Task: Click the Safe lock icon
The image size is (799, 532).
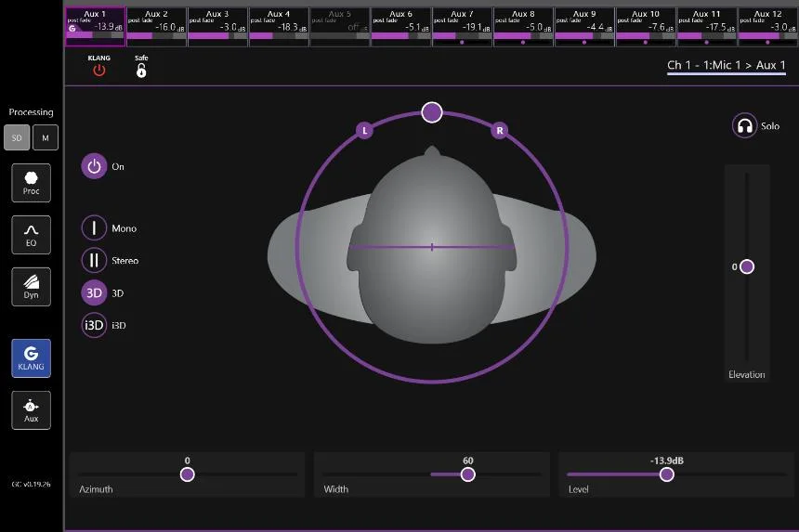Action: (x=141, y=71)
